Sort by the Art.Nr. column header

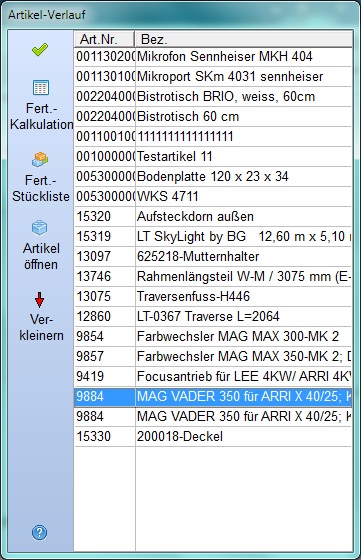click(x=104, y=39)
